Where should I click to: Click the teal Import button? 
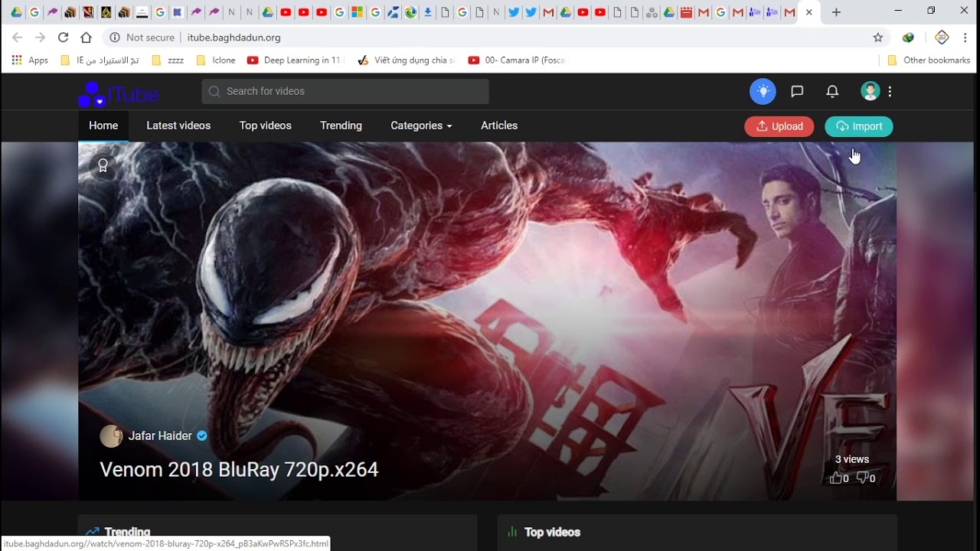point(859,126)
